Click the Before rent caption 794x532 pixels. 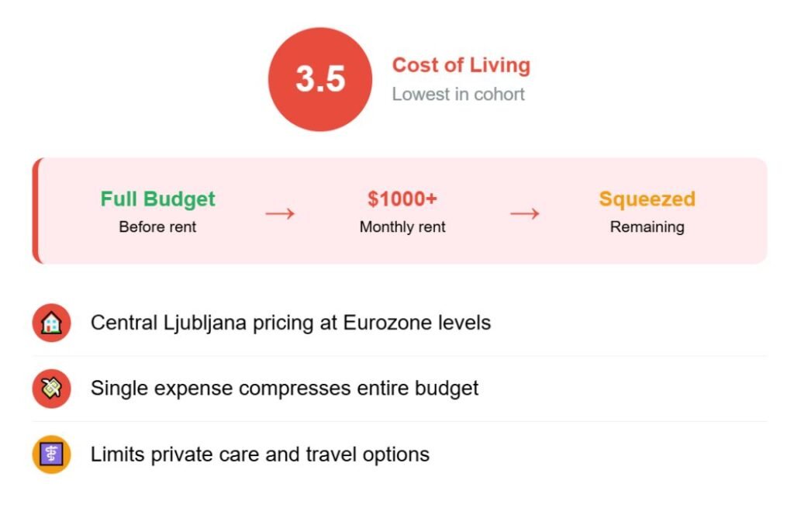point(157,227)
